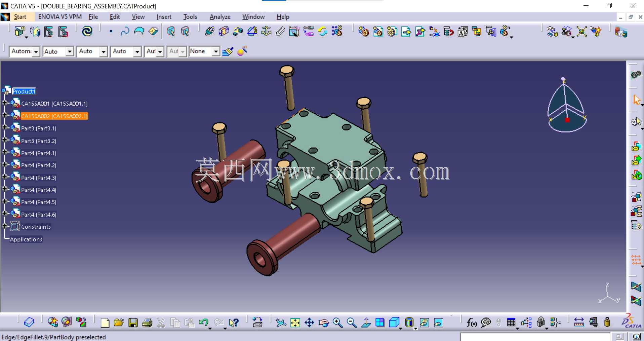
Task: Click the power input field in status bar
Action: (x=535, y=337)
